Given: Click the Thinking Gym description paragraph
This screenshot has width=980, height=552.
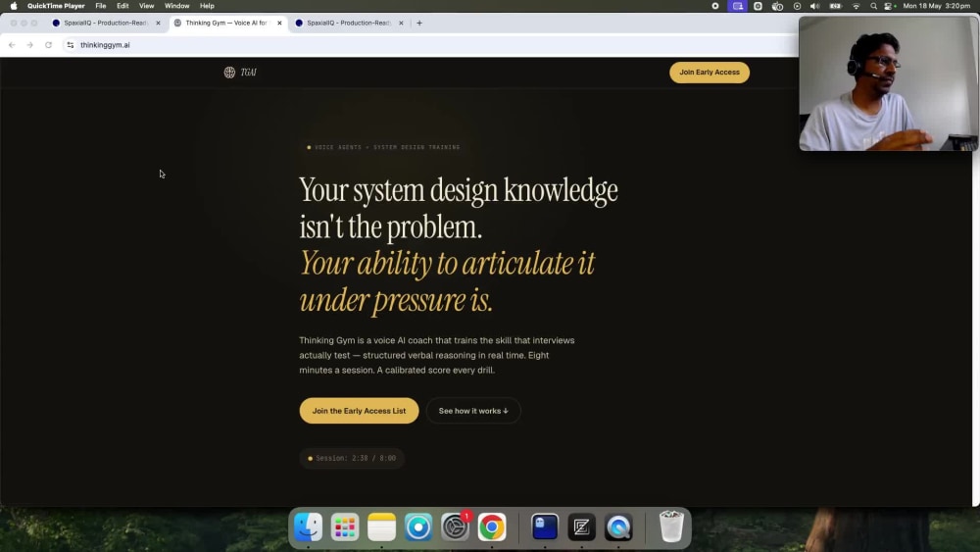Looking at the screenshot, I should 437,355.
